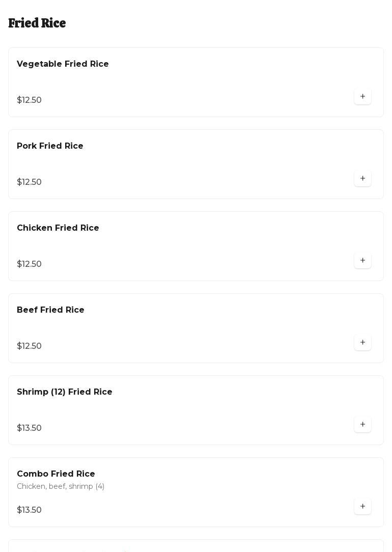Click the Beef Fried Rice $12.50 price
This screenshot has width=392, height=552.
click(30, 346)
